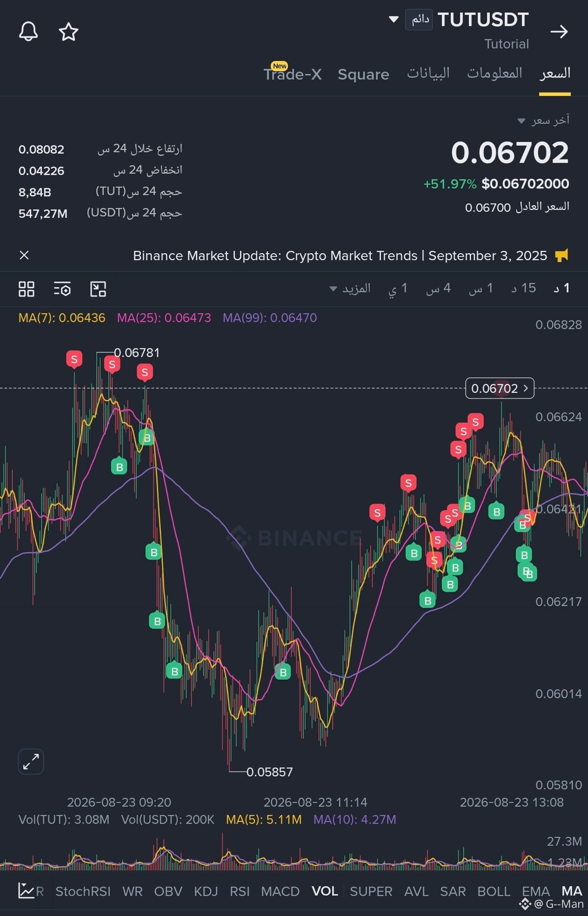This screenshot has height=916, width=588.
Task: Toggle the SUPER indicator
Action: tap(371, 891)
